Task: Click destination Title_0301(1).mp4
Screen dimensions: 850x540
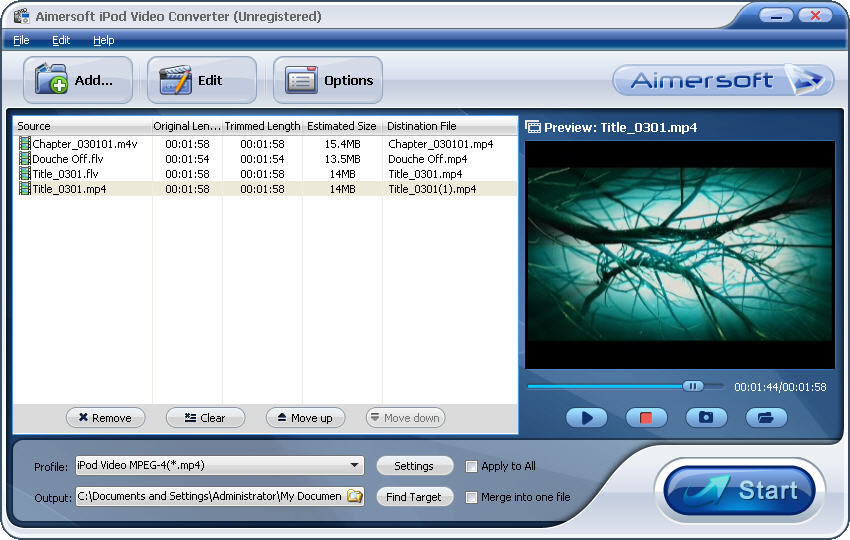Action: (432, 189)
